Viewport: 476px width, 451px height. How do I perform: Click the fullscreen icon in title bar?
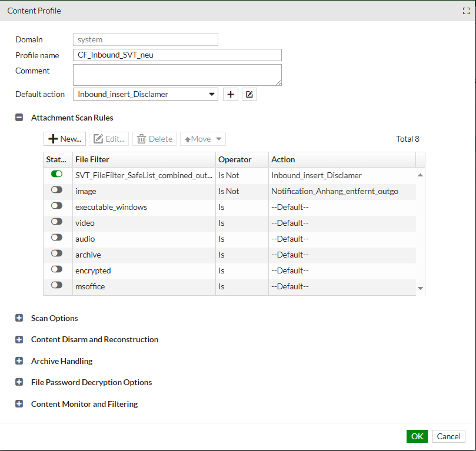coord(466,11)
